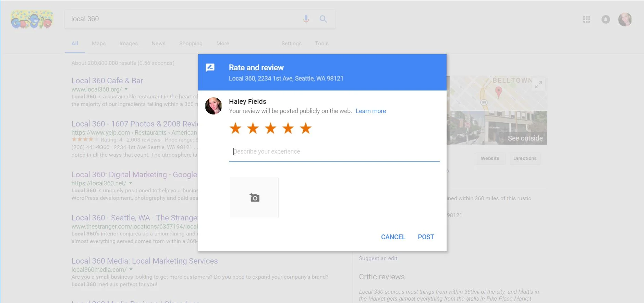Image resolution: width=644 pixels, height=303 pixels.
Task: Click the See outside street view thumbnail
Action: tap(498, 128)
